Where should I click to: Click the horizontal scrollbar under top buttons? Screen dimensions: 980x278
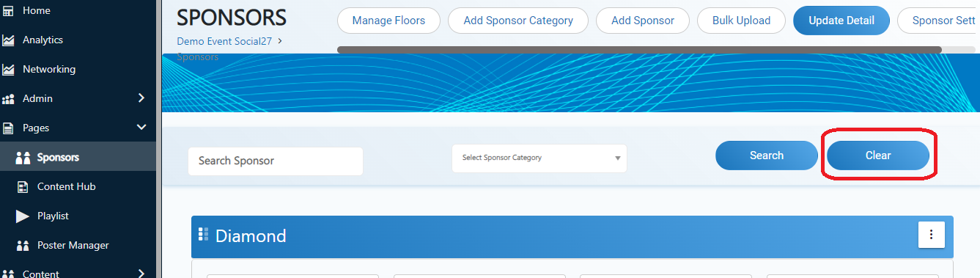point(639,50)
